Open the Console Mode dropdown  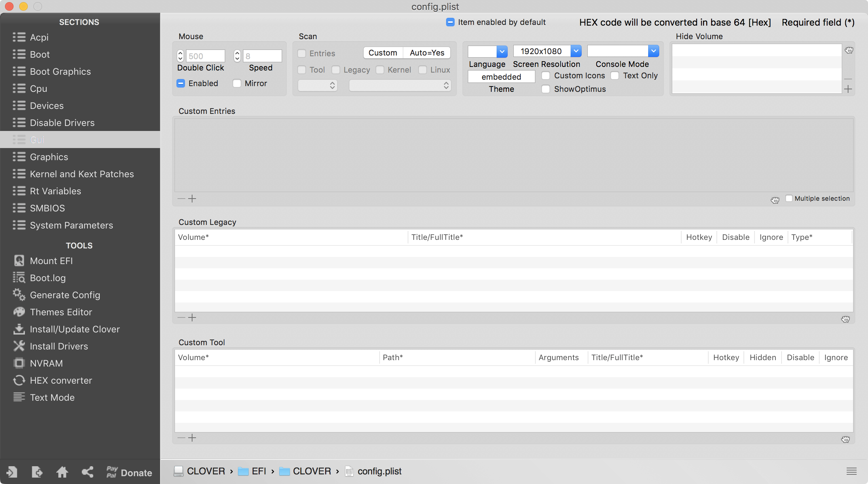point(653,51)
